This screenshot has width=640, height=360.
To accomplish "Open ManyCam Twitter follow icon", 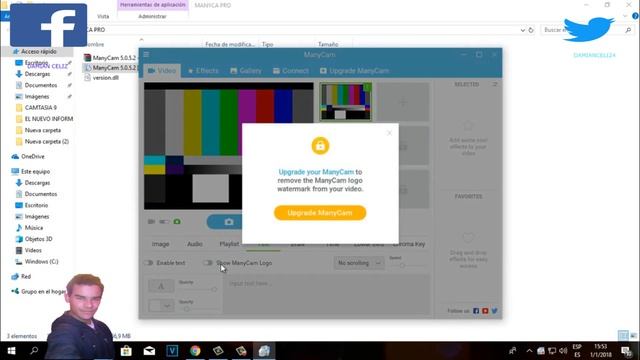I will point(494,311).
